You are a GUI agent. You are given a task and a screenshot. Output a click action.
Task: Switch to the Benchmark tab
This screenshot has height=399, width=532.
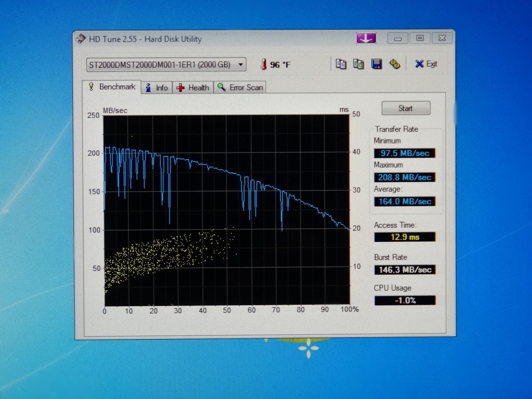112,87
